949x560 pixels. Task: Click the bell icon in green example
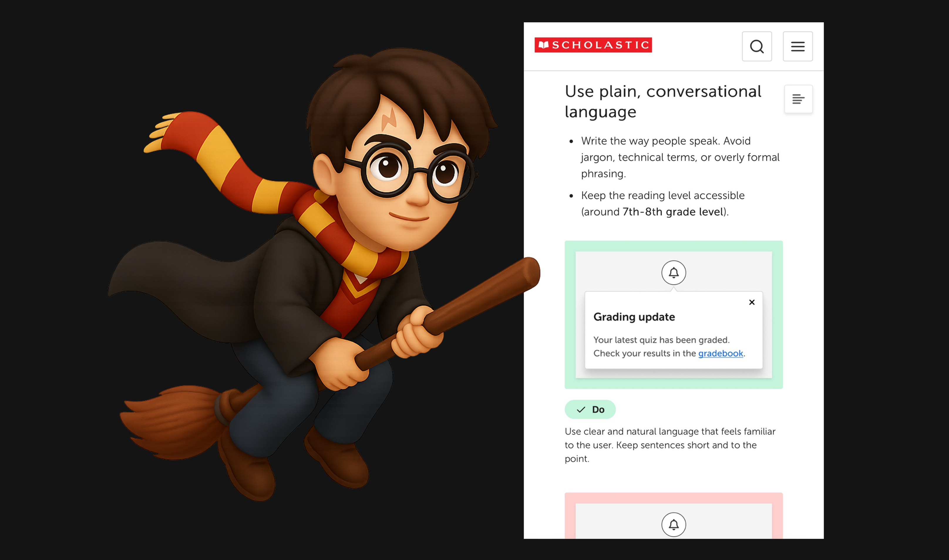point(674,272)
